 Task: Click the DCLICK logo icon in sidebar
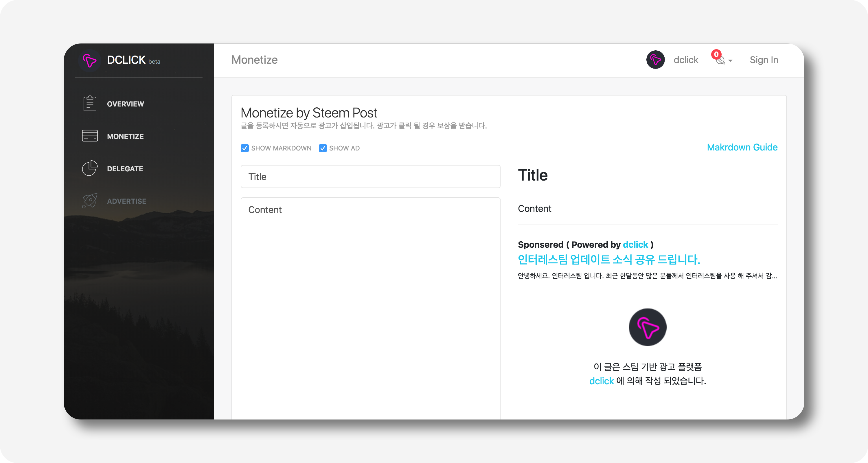pyautogui.click(x=89, y=61)
